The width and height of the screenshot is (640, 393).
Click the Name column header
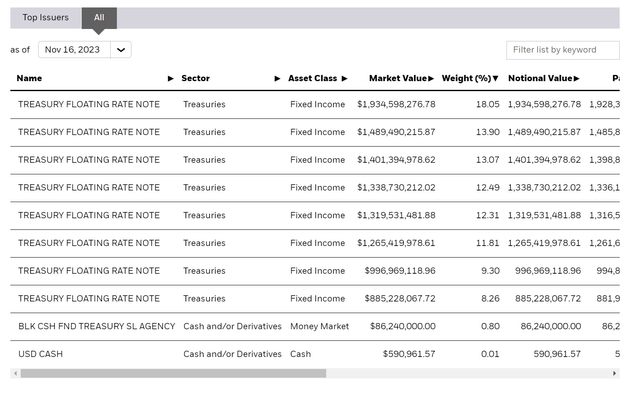(x=29, y=78)
